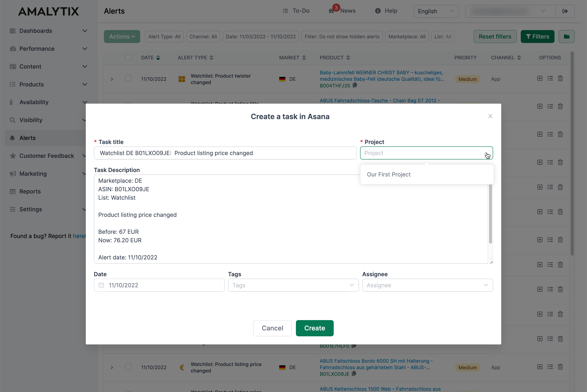Screen dimensions: 587x392
Task: Copy ASIN B01LXO09JE icon
Action: pos(354,374)
